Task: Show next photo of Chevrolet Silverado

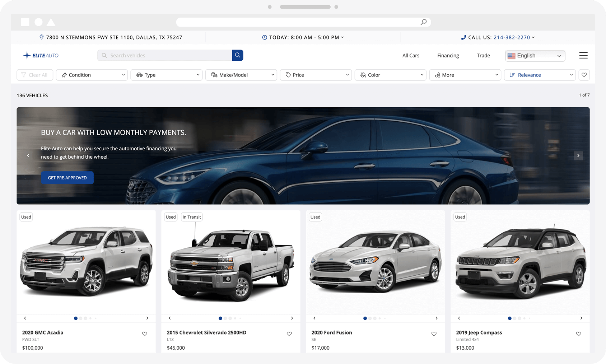Action: (292, 318)
